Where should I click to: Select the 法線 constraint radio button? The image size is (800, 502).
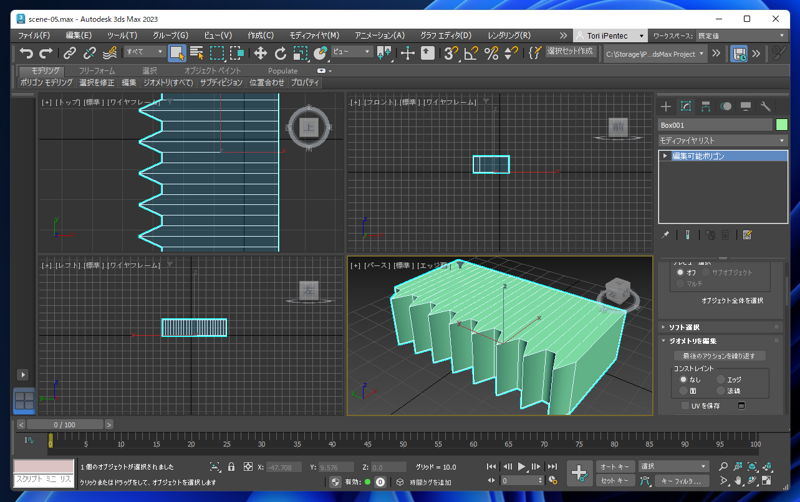pos(720,391)
